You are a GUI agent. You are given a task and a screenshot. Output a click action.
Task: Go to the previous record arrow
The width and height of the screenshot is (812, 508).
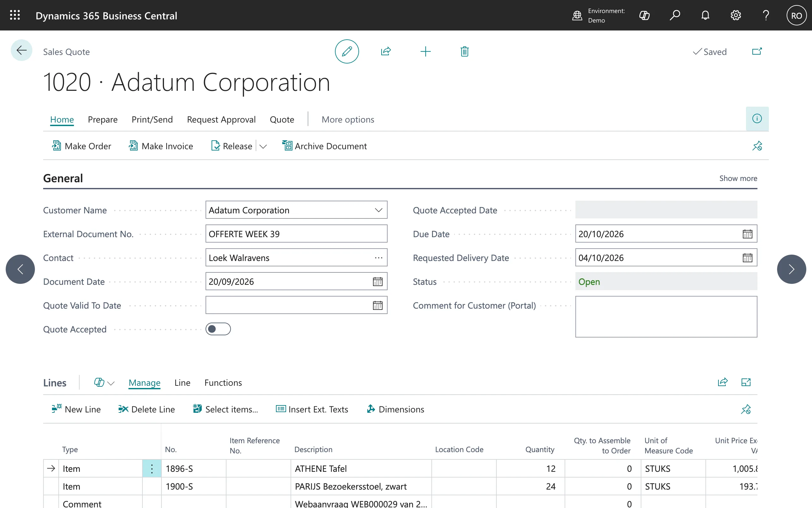(20, 269)
